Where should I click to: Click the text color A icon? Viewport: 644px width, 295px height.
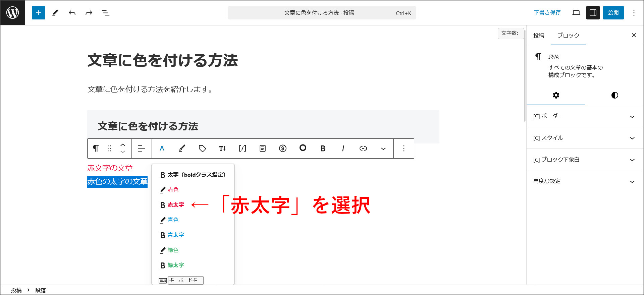click(162, 149)
